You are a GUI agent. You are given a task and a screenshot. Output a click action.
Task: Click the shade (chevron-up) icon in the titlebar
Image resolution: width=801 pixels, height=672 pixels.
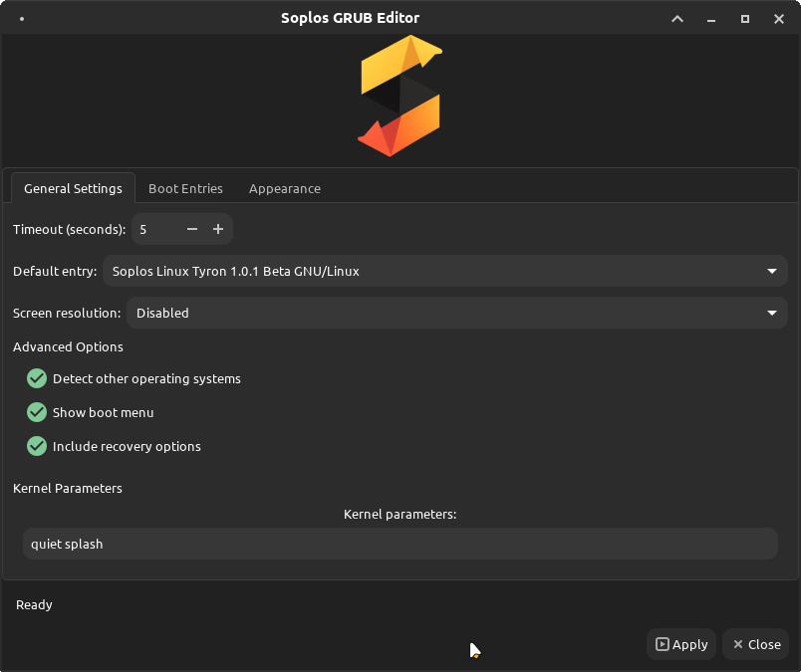pyautogui.click(x=676, y=18)
